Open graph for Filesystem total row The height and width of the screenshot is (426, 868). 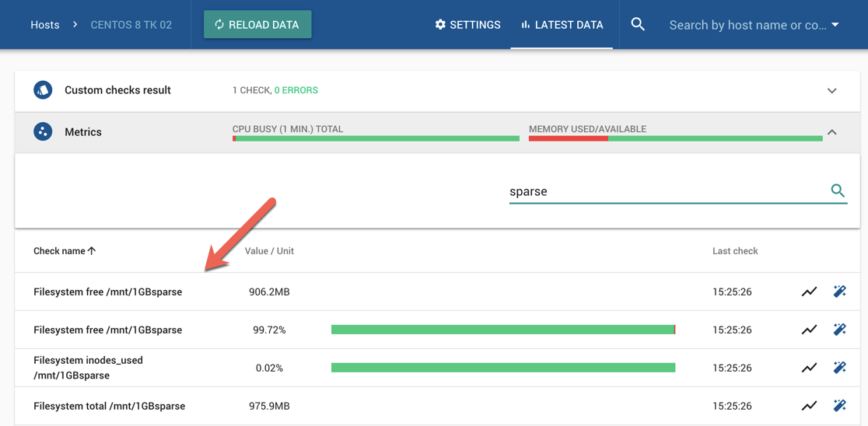click(809, 405)
